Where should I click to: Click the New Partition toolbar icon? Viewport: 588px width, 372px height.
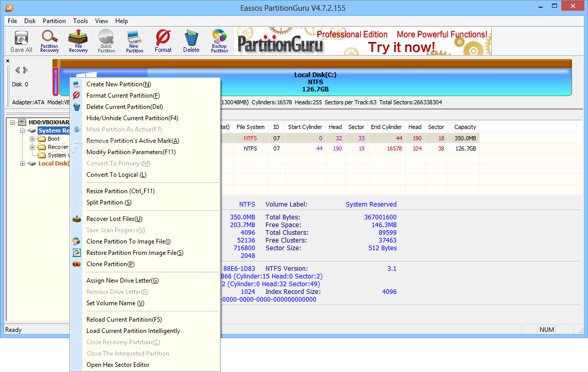coord(135,42)
